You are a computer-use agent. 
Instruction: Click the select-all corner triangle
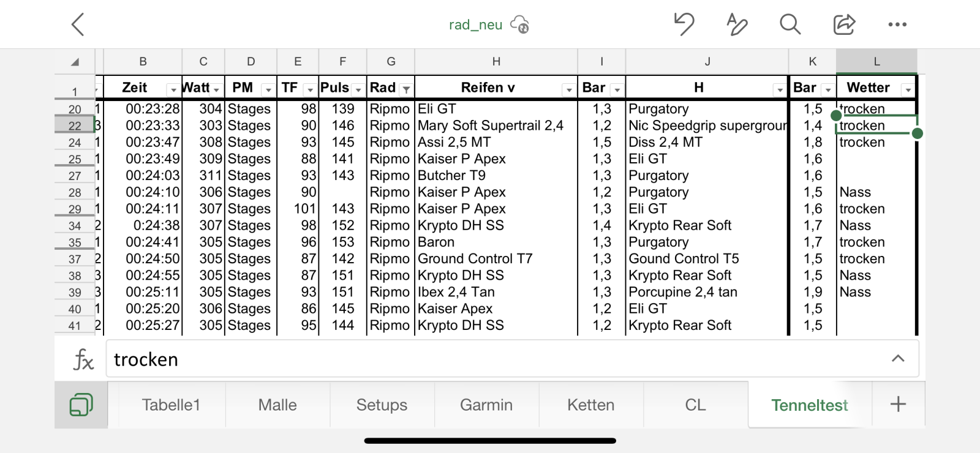click(75, 62)
